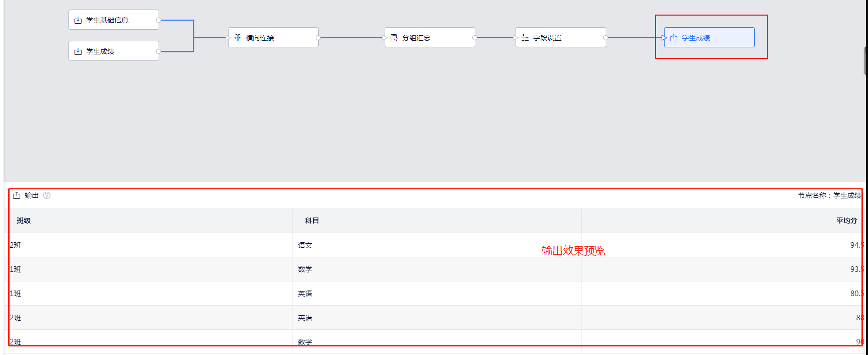Select the 班级 column header
This screenshot has height=355, width=868.
click(x=24, y=221)
